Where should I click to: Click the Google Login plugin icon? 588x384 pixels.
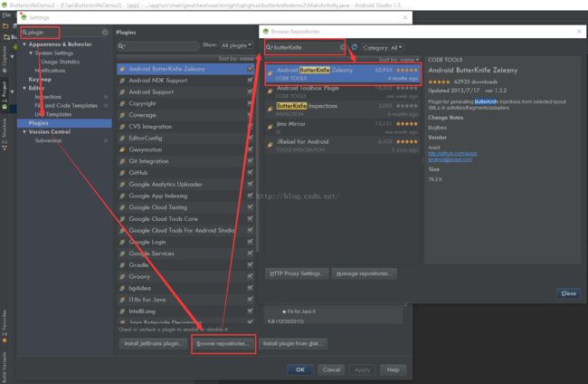coord(122,242)
